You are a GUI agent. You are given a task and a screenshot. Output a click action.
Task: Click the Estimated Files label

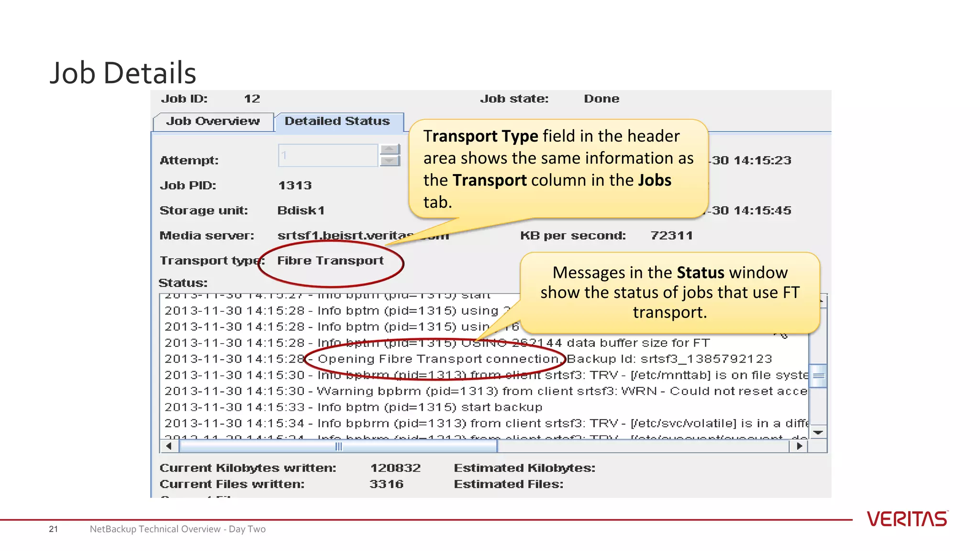pos(509,485)
